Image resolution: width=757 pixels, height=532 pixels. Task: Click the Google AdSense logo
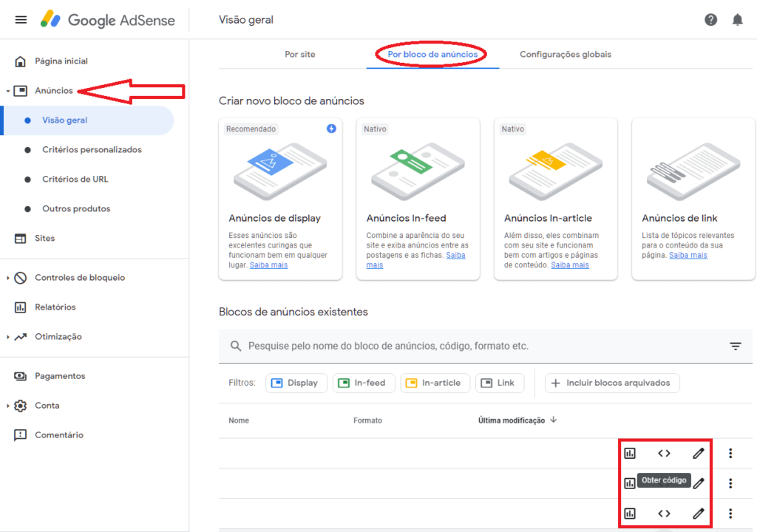click(x=108, y=20)
